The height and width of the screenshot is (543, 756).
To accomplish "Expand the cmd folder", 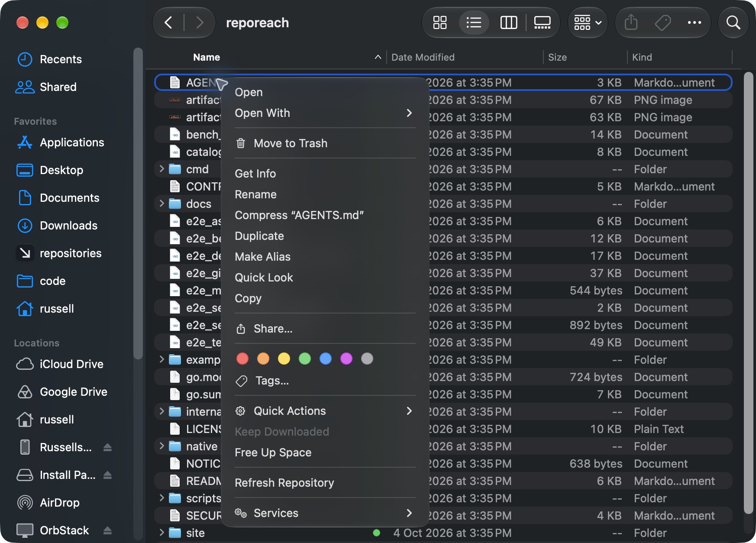I will [x=162, y=169].
